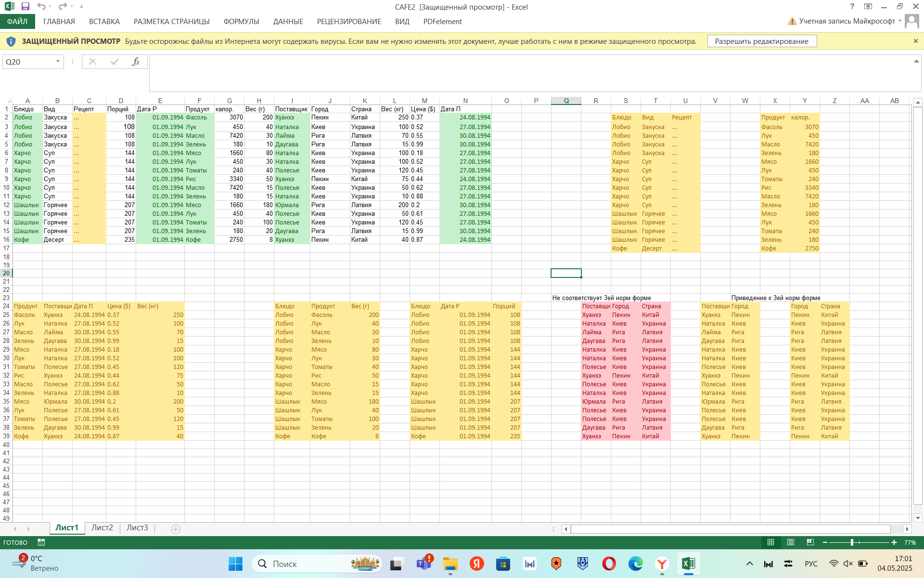
Task: Click the РУС language indicator
Action: (x=811, y=564)
